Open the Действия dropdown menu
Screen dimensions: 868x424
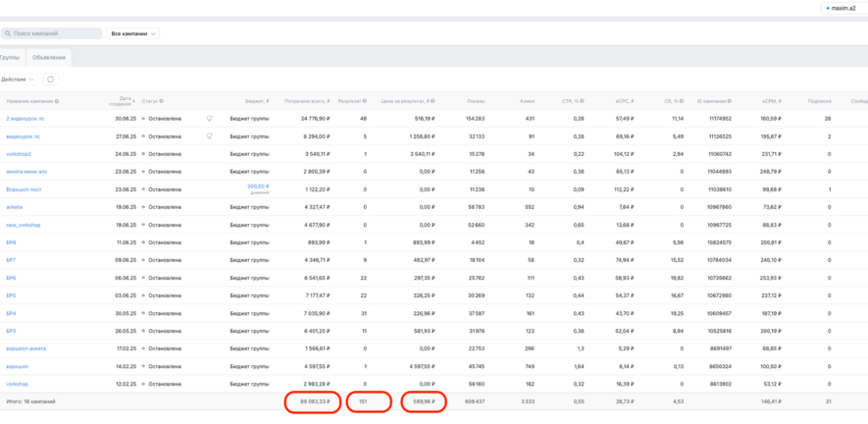click(x=19, y=79)
